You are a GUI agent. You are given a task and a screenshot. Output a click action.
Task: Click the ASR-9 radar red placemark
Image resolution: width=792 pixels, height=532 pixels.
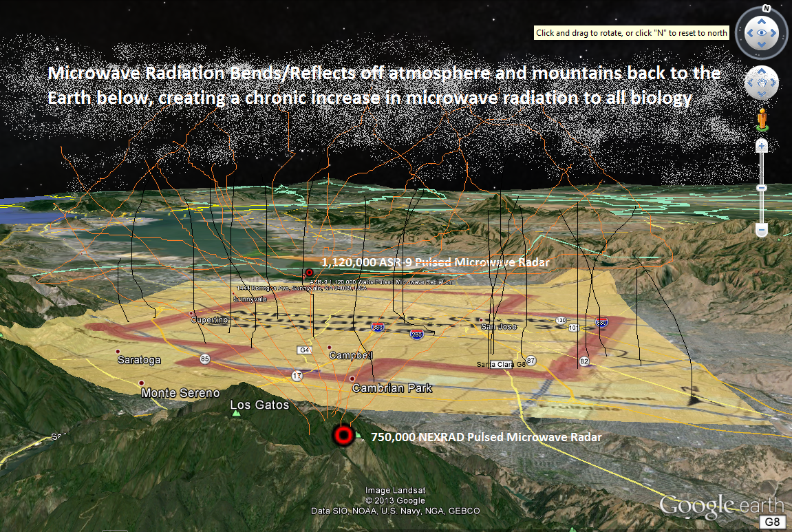pos(309,273)
